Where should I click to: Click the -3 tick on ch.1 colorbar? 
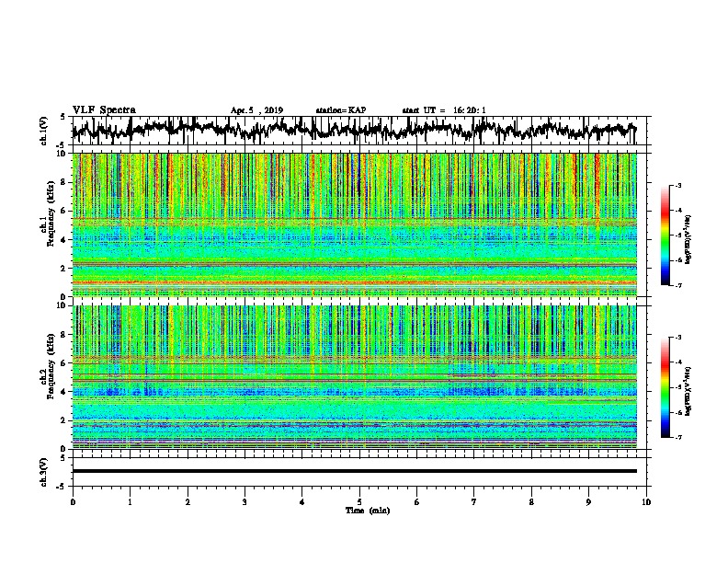[678, 186]
